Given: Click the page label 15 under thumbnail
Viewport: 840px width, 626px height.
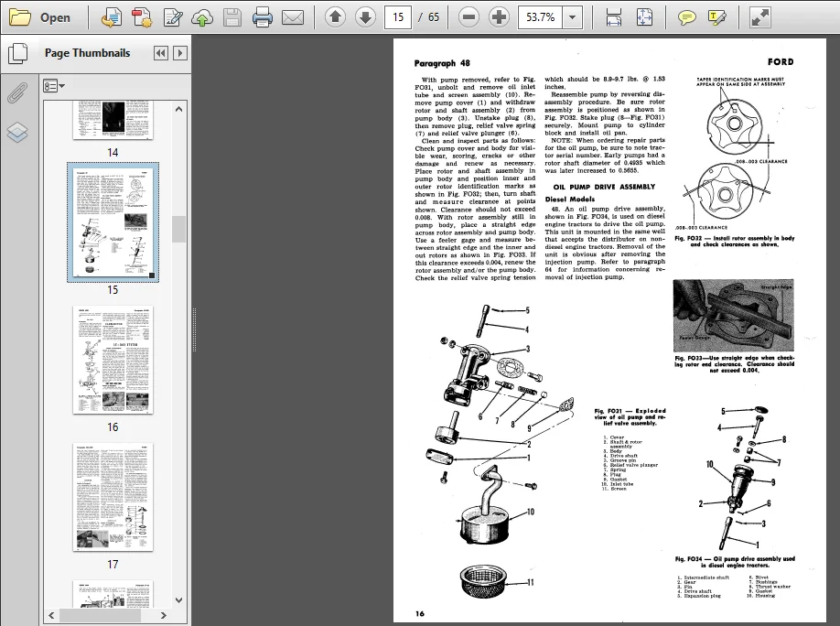Looking at the screenshot, I should [113, 290].
